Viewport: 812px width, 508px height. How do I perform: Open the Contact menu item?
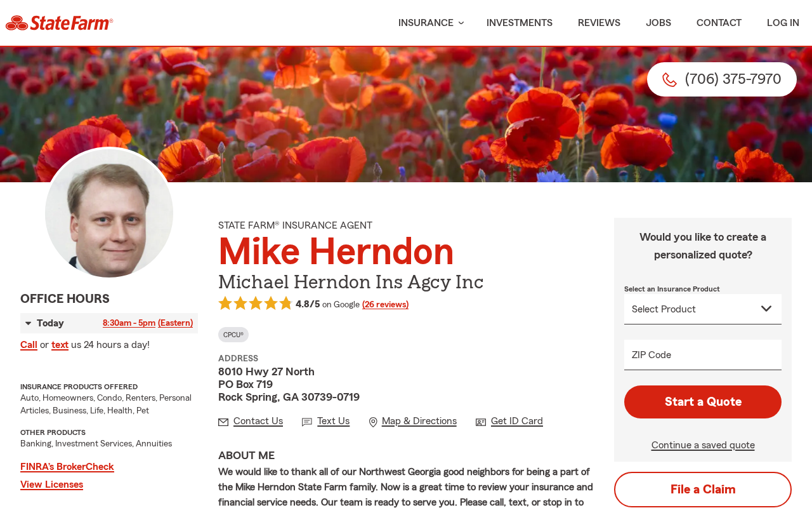719,23
